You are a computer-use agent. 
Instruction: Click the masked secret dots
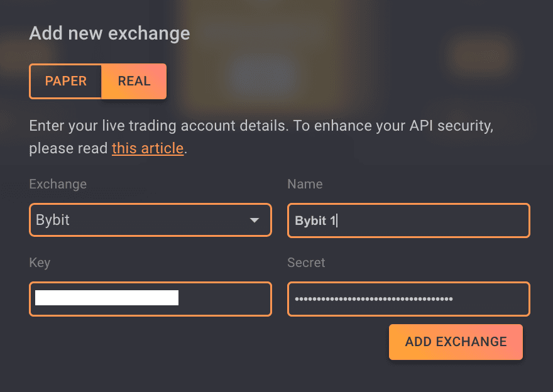pos(374,299)
